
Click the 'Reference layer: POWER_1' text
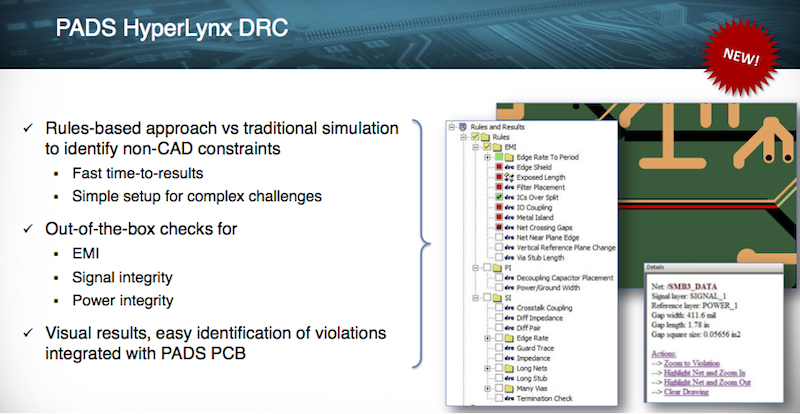click(x=694, y=306)
